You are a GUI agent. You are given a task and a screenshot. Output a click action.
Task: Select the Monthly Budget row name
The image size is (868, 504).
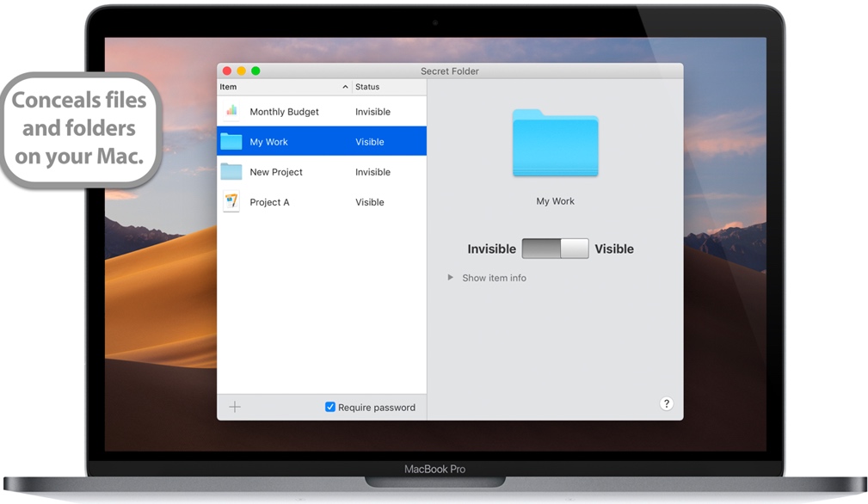tap(284, 112)
